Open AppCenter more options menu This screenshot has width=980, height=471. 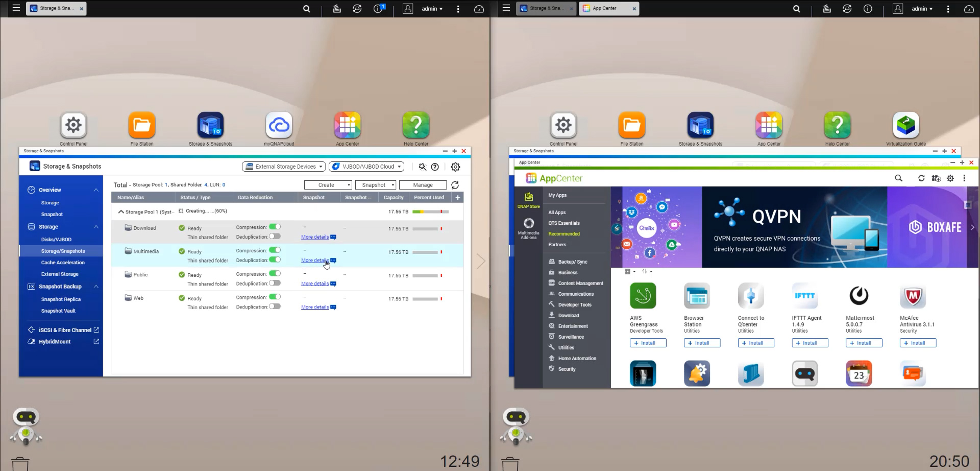964,178
